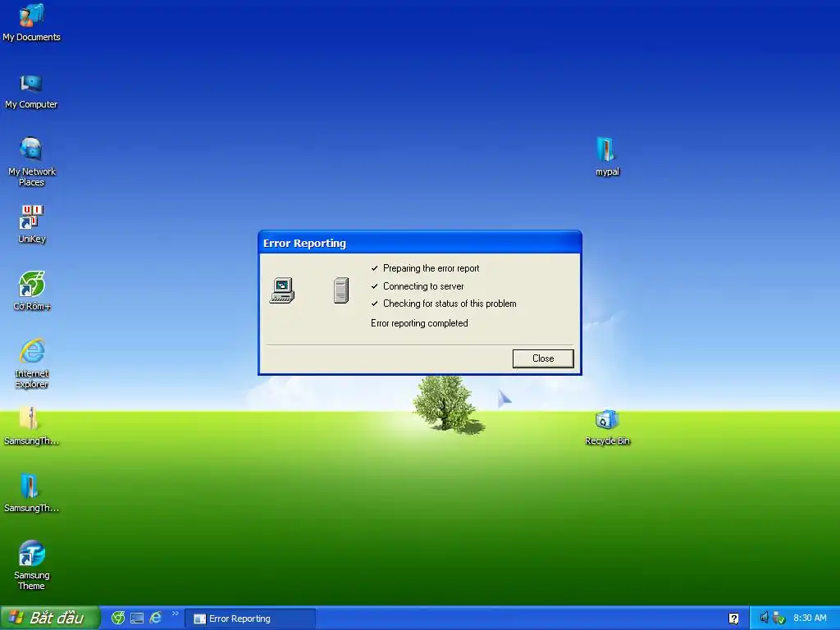Launch Internet Explorer from quick launch

coord(155,618)
